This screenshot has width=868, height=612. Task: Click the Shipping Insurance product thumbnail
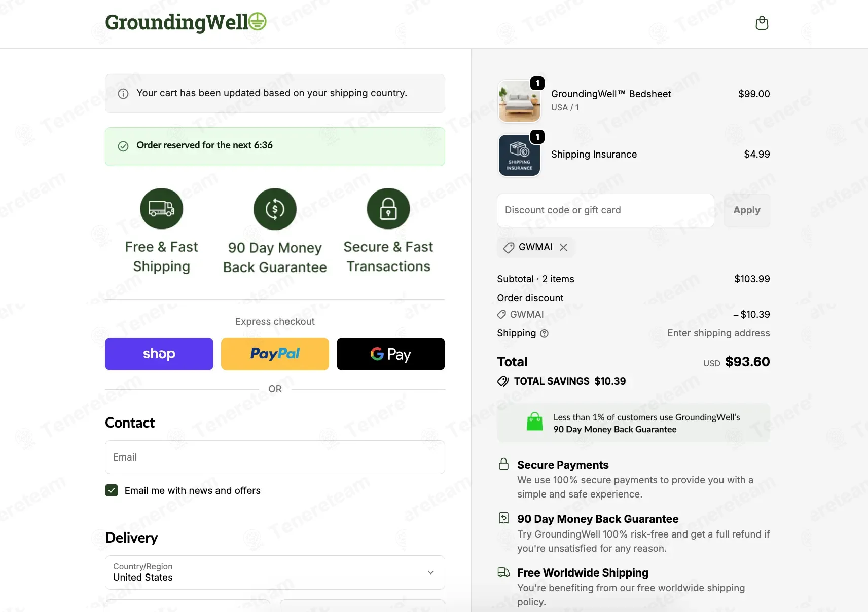click(519, 155)
